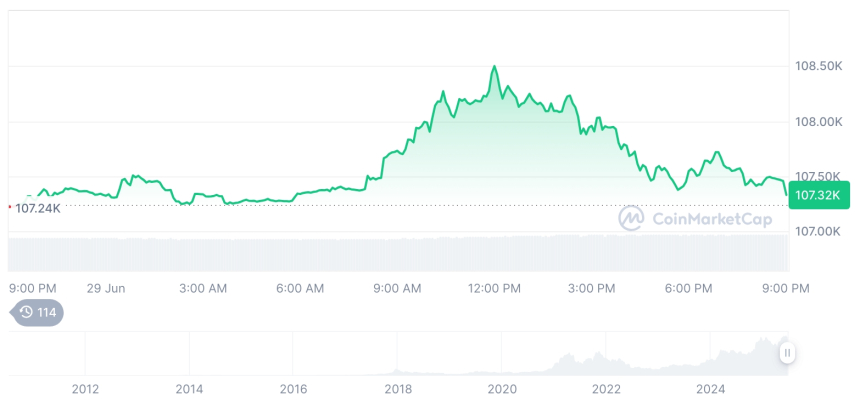
Task: Click the 3:00 AM time axis label
Action: pyautogui.click(x=203, y=288)
